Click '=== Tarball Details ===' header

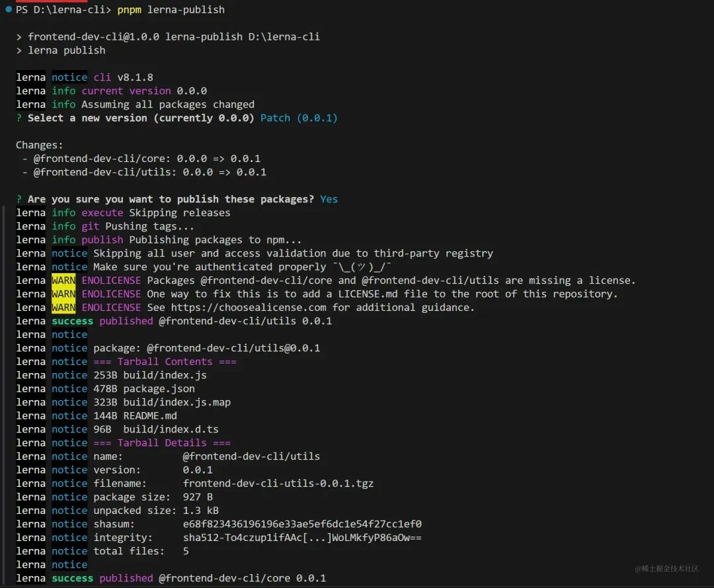pos(162,442)
